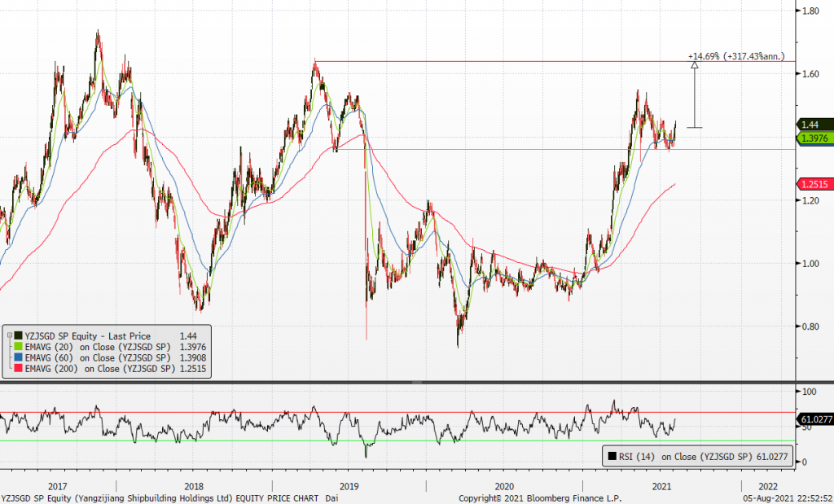Click the 2018 year label on the time axis
This screenshot has width=834, height=504.
tap(194, 486)
